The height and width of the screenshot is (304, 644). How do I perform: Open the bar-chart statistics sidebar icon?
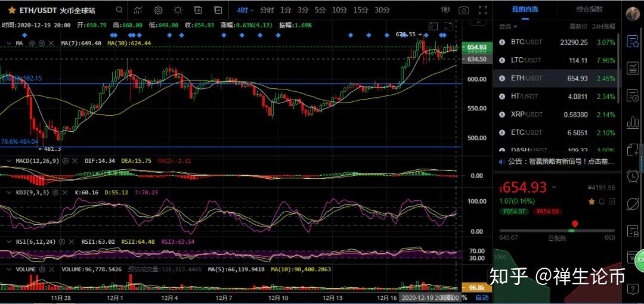[633, 122]
